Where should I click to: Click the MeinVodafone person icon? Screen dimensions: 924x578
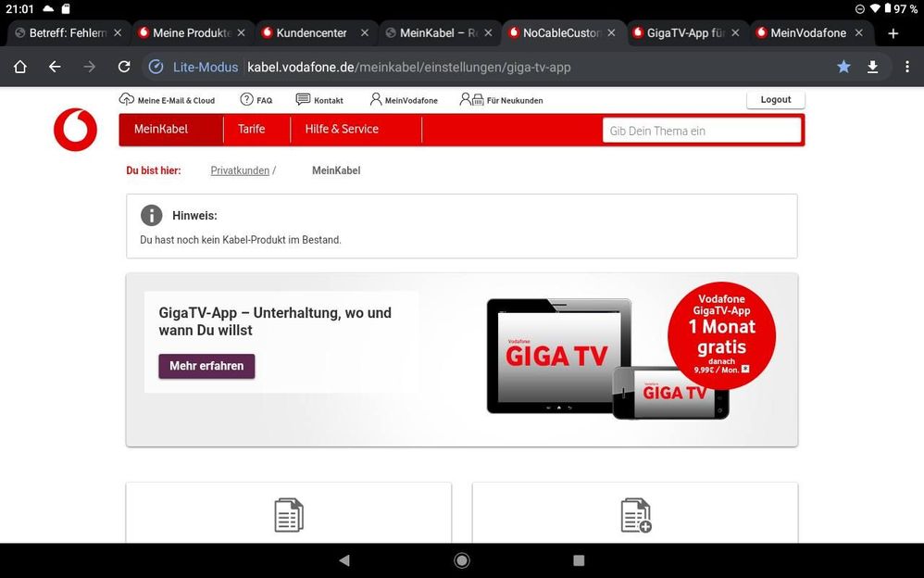(x=375, y=99)
